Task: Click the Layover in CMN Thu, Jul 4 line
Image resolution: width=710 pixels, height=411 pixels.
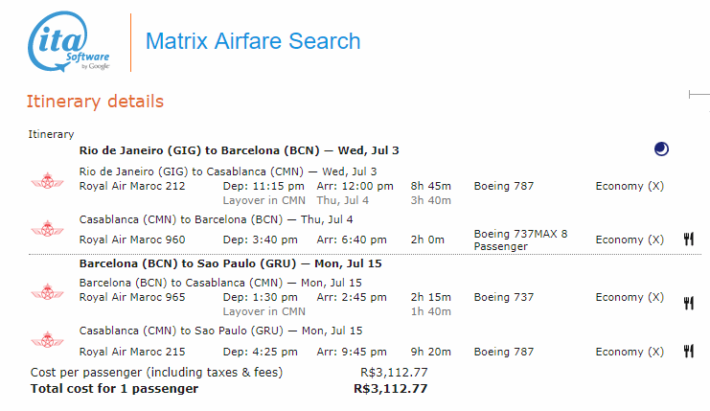Action: point(296,201)
